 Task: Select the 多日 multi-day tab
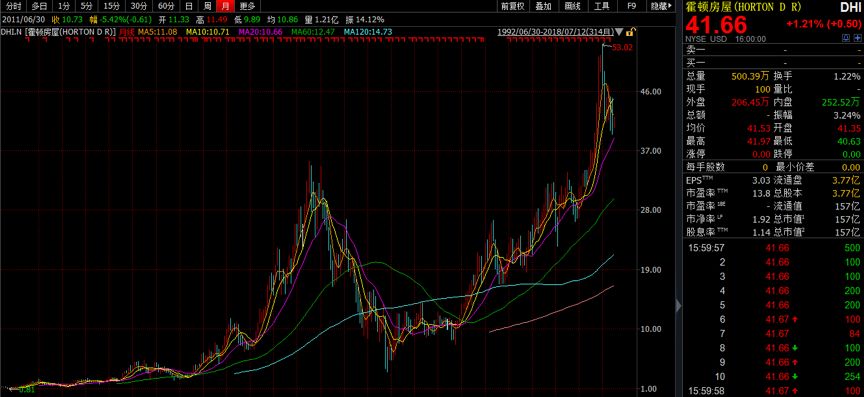39,7
